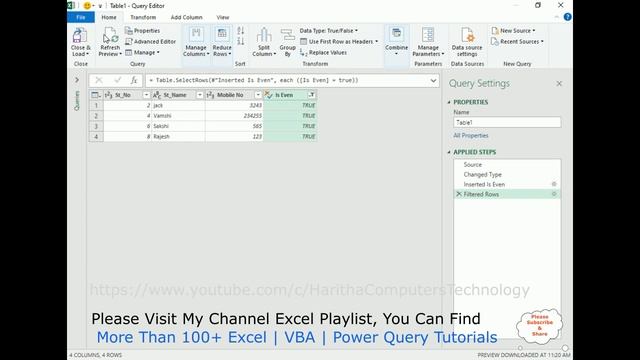Click the table corner icon in grid header

point(96,95)
